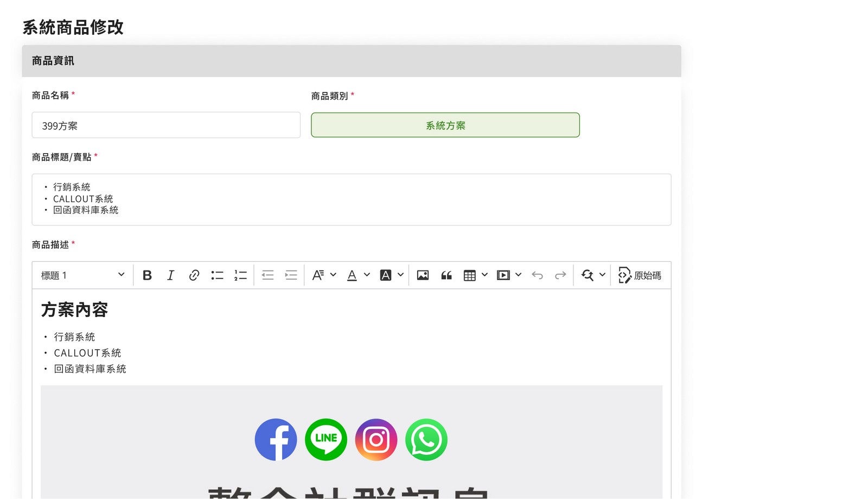The width and height of the screenshot is (868, 499).
Task: Click the 商品名稱 input field
Action: pyautogui.click(x=166, y=125)
